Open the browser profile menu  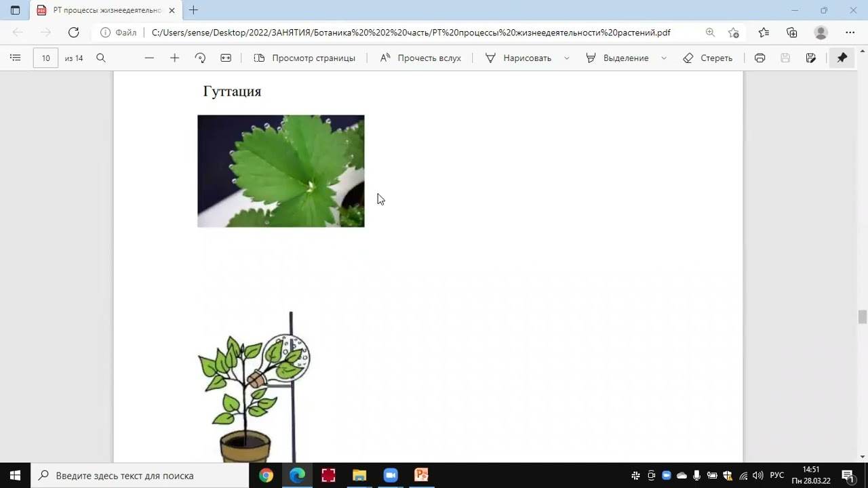pos(821,33)
